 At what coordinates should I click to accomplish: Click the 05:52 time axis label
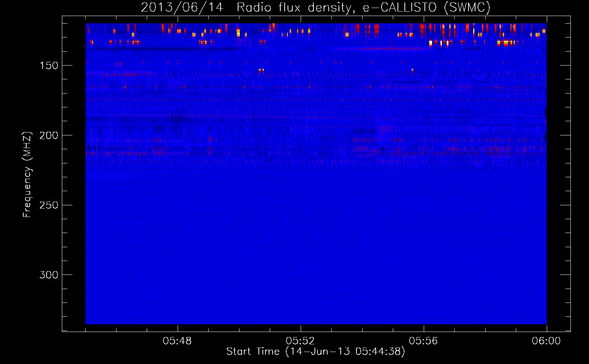pyautogui.click(x=300, y=341)
